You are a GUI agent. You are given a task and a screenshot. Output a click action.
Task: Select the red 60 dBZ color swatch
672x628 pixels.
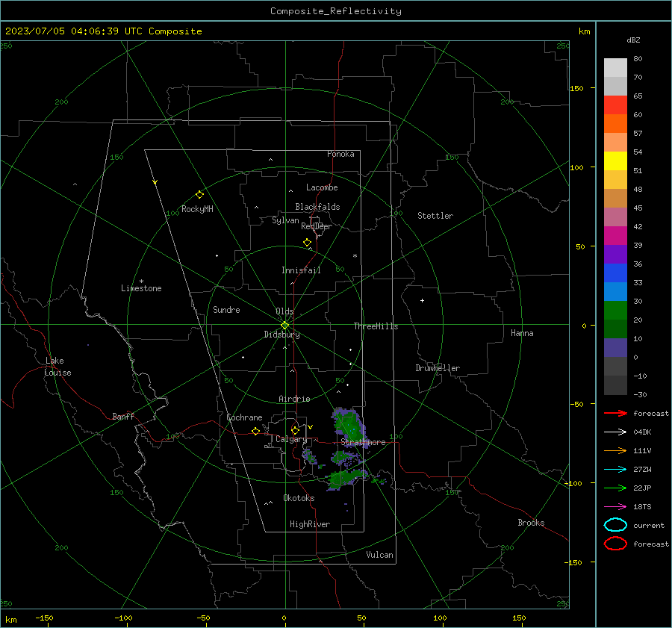(x=615, y=105)
